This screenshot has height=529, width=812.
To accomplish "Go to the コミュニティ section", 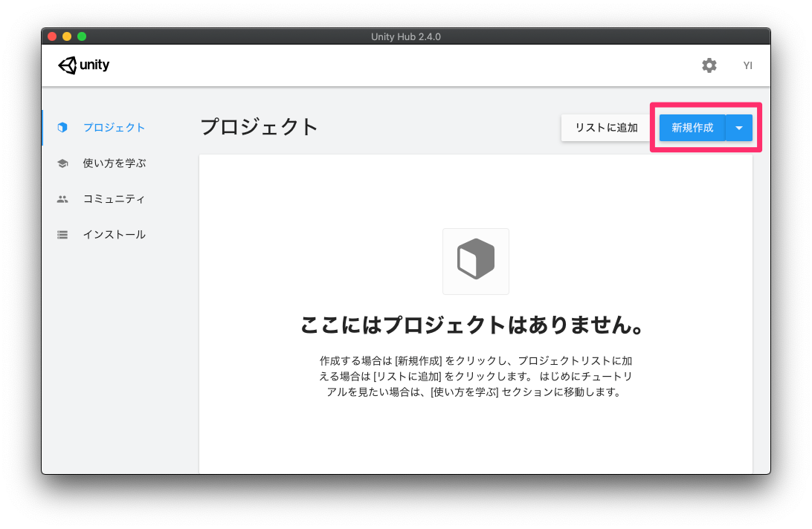I will 114,199.
